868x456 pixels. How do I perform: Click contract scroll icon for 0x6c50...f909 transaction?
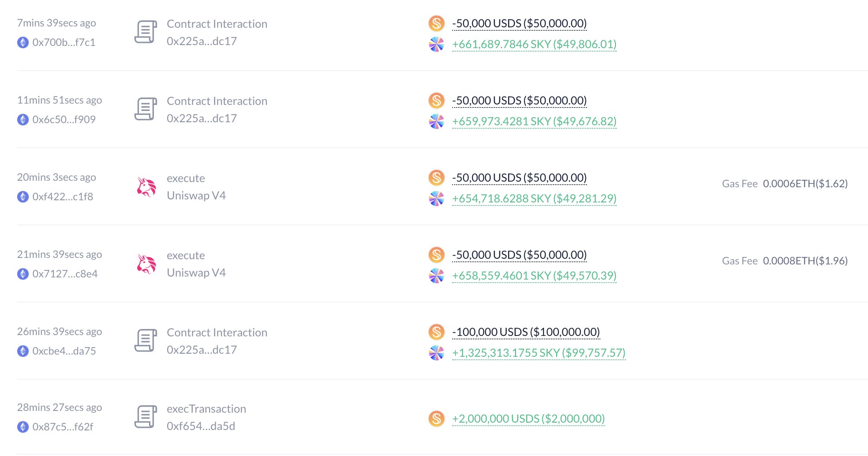[146, 109]
